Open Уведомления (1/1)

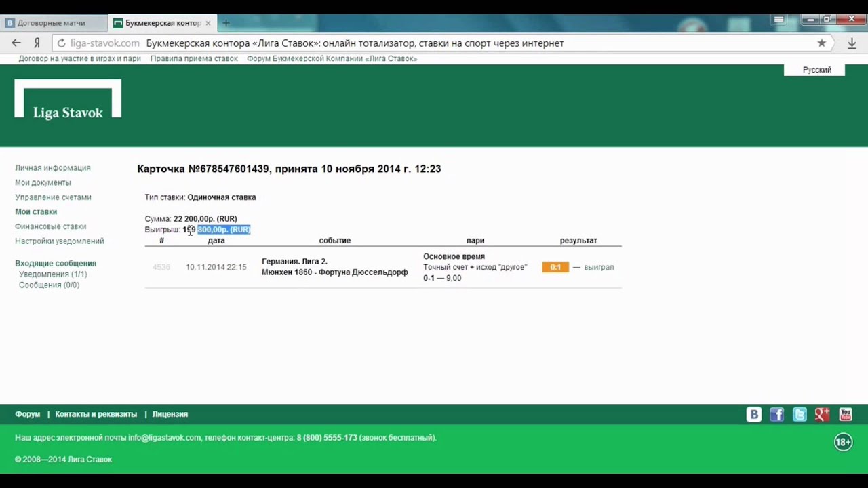(53, 274)
